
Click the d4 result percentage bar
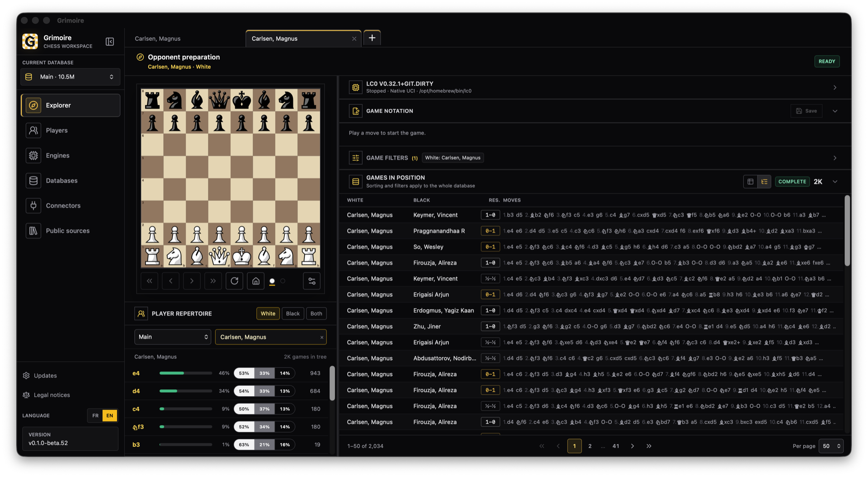264,391
